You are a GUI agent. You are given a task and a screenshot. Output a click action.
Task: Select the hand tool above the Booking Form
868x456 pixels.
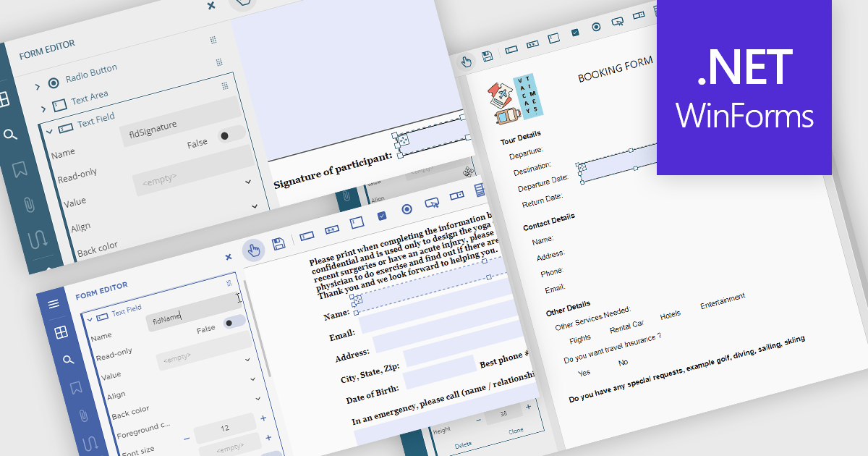point(467,62)
